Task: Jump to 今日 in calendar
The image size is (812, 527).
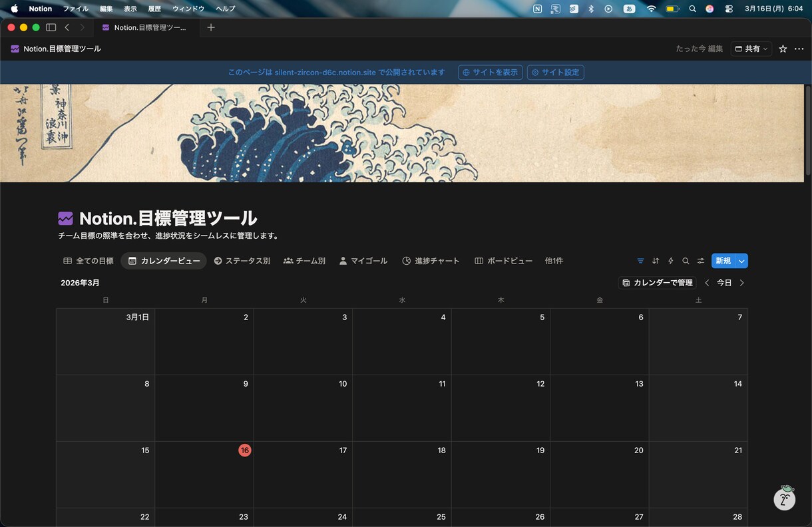Action: [x=724, y=283]
